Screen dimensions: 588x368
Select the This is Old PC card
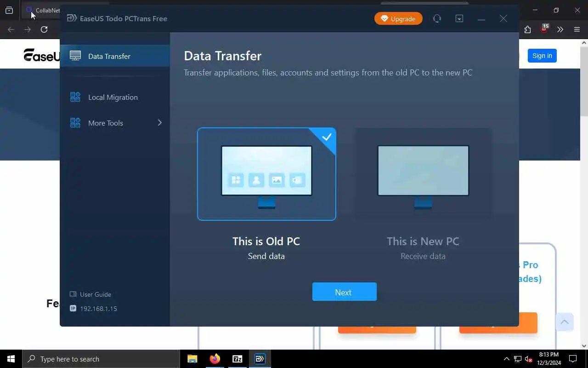pyautogui.click(x=266, y=174)
